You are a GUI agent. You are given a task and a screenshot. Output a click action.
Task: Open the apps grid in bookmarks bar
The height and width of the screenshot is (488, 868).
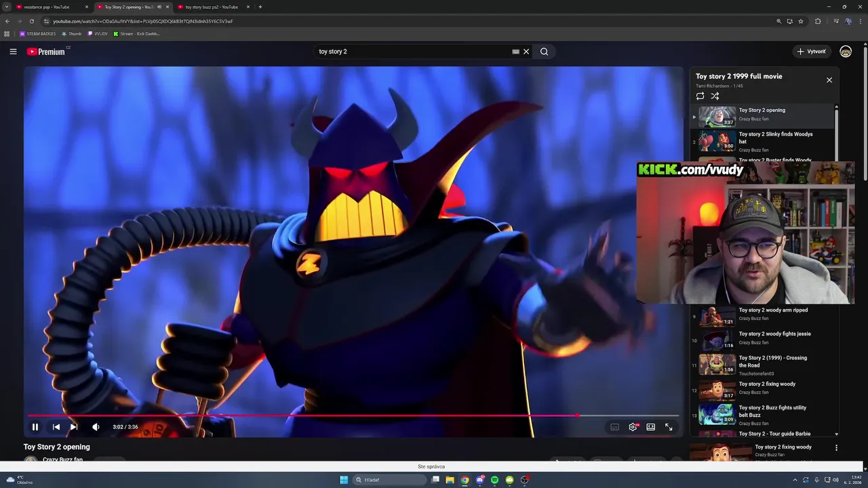7,33
